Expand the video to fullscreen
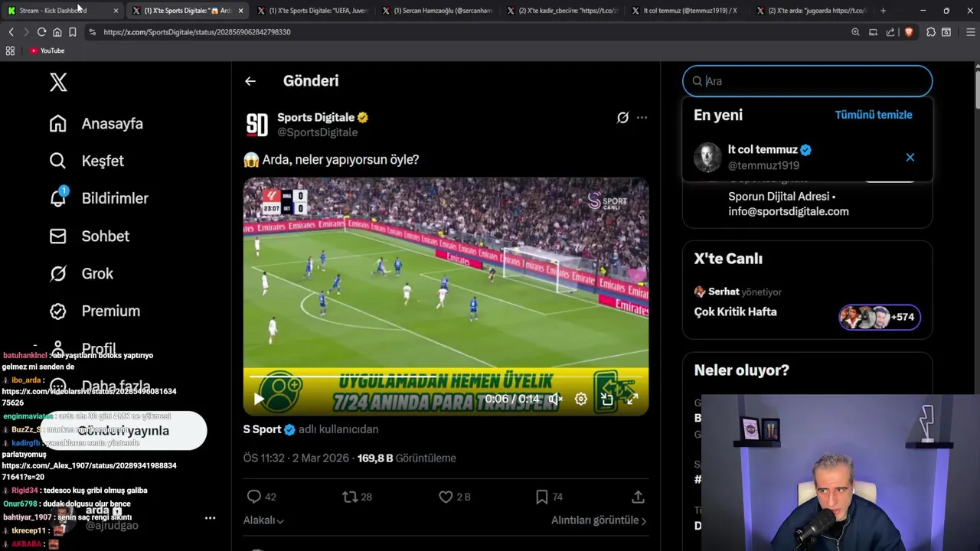Viewport: 980px width, 551px height. click(x=632, y=399)
